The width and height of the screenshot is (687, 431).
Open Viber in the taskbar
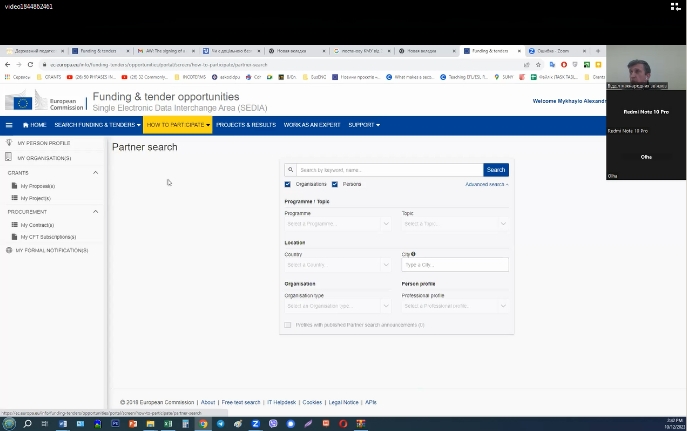click(x=273, y=424)
